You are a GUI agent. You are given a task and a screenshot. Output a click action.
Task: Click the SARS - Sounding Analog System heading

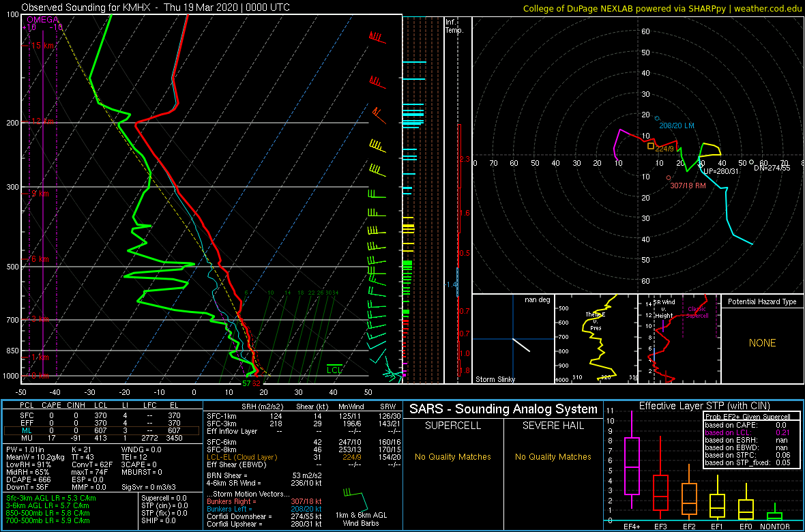(503, 409)
